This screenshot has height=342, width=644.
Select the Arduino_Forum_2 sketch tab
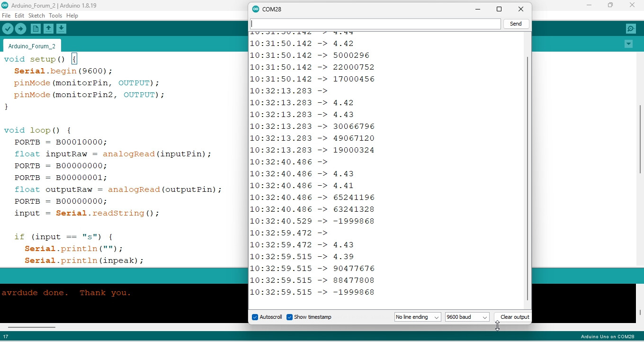click(31, 45)
